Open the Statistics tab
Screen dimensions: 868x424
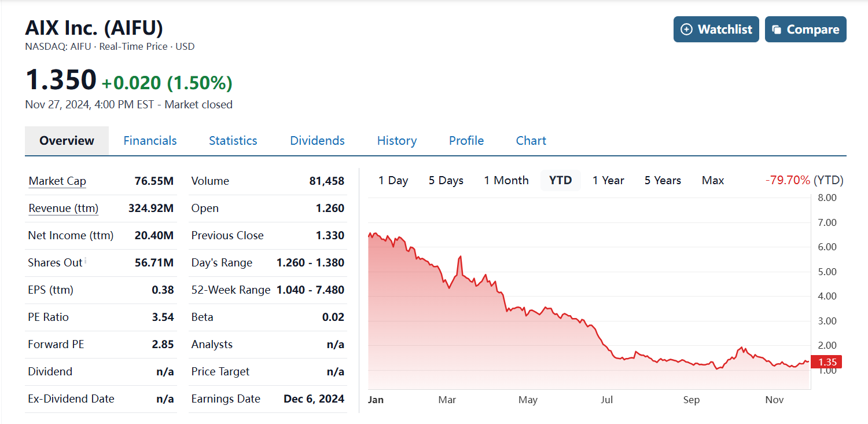point(233,141)
